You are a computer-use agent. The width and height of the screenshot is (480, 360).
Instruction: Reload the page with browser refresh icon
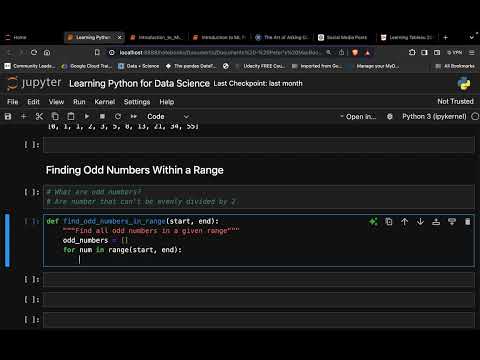34,52
